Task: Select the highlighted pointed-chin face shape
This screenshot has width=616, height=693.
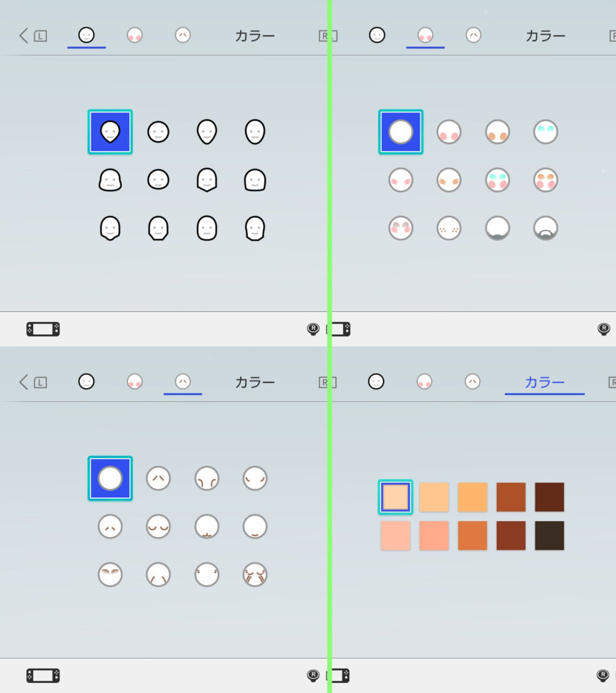Action: (110, 132)
